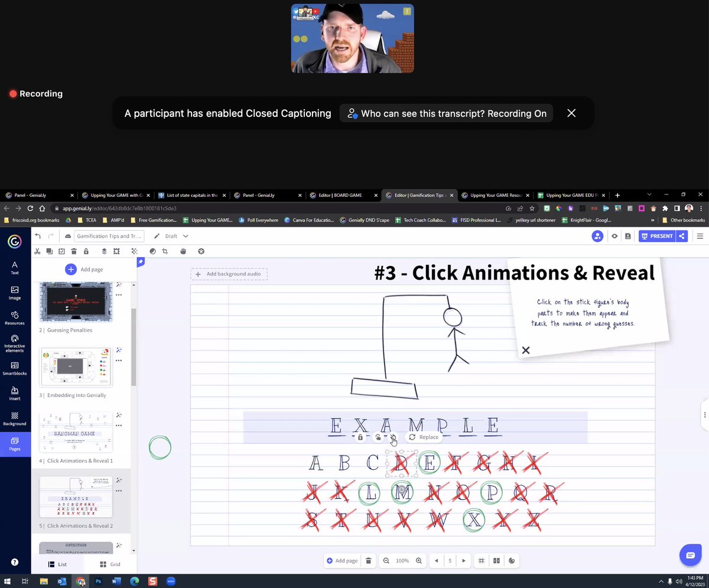This screenshot has width=709, height=588.
Task: Go to next page arrow
Action: pyautogui.click(x=464, y=561)
